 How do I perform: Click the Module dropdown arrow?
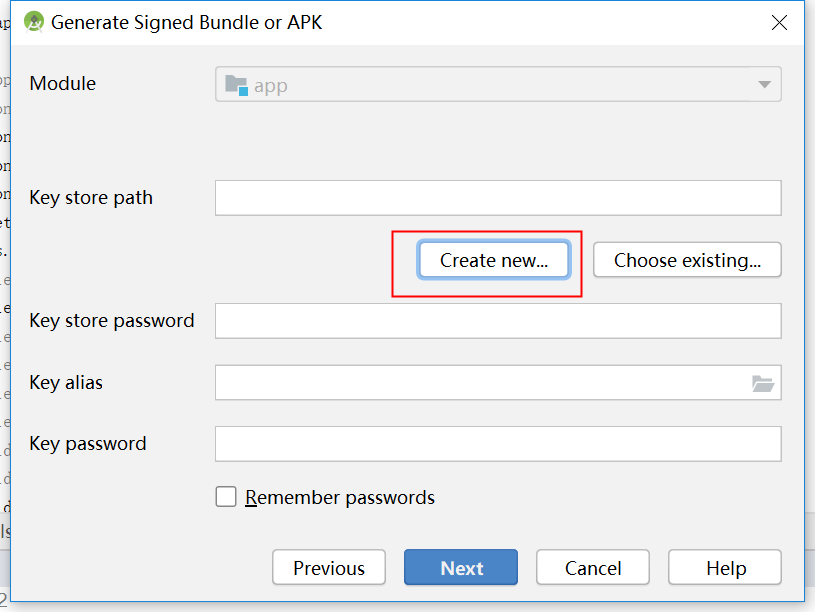click(764, 84)
